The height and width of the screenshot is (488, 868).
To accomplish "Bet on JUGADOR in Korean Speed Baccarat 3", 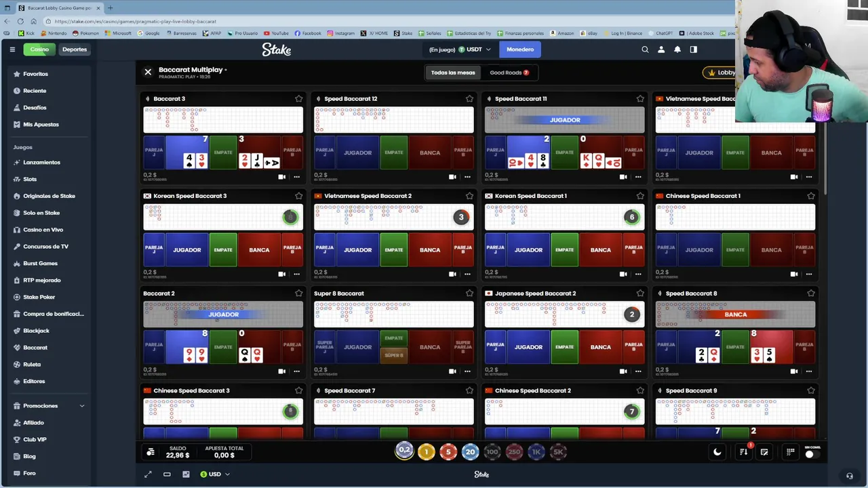I will point(187,250).
